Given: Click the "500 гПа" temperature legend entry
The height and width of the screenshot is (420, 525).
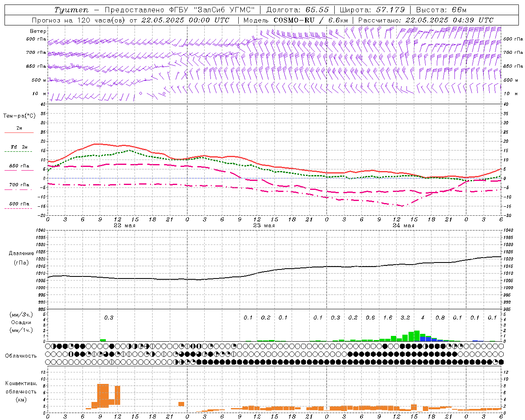Looking at the screenshot, I should click(19, 203).
